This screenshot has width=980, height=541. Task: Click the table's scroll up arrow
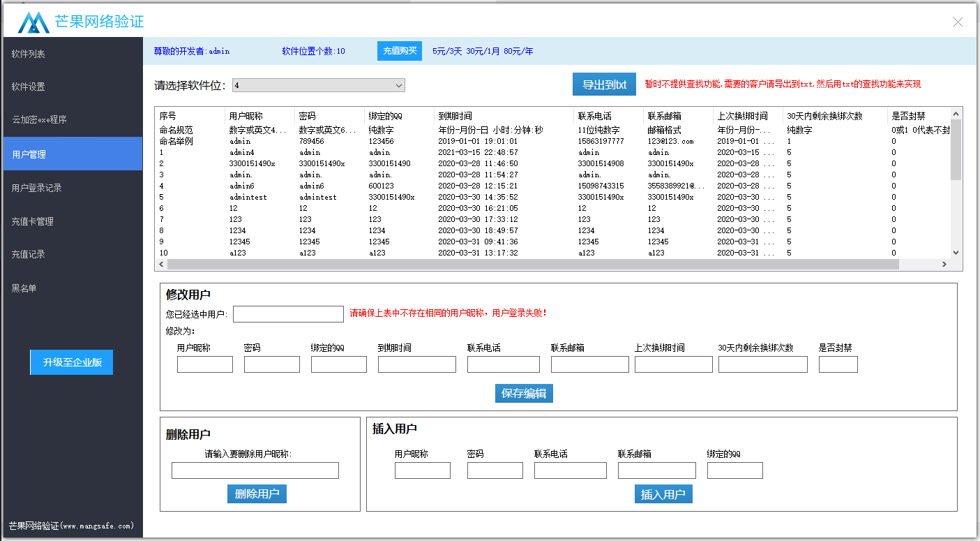(x=956, y=114)
